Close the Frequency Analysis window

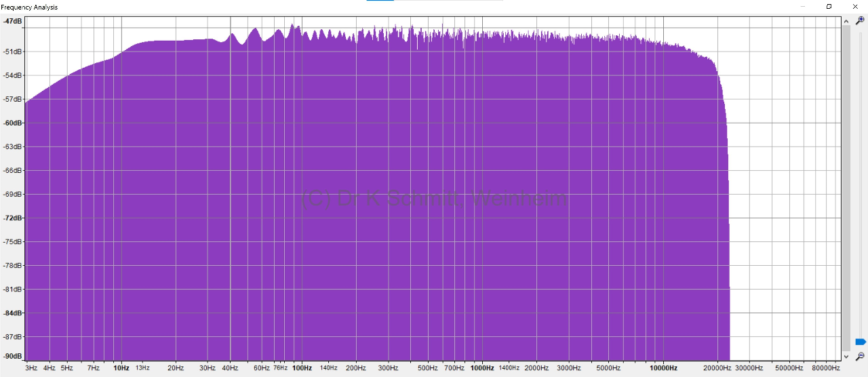point(855,7)
